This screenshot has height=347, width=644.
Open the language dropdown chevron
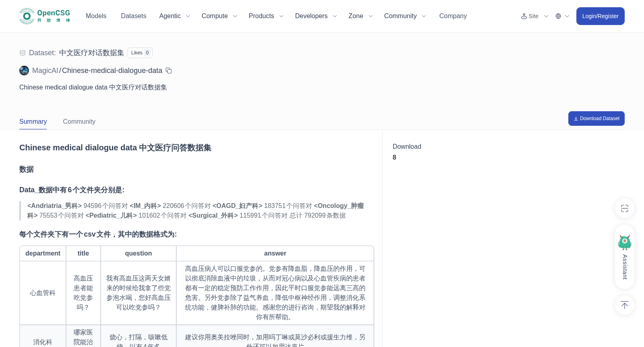[567, 16]
